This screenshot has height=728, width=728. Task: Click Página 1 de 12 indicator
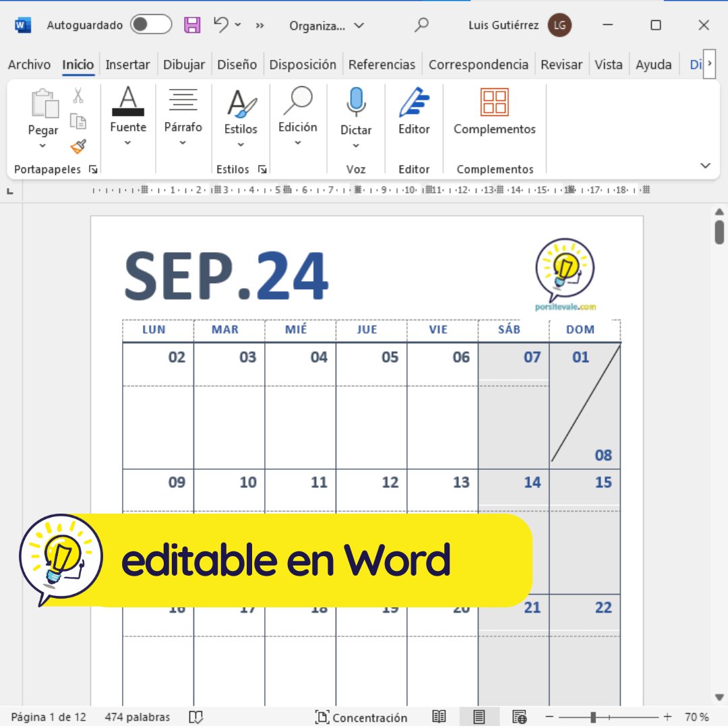click(x=49, y=717)
